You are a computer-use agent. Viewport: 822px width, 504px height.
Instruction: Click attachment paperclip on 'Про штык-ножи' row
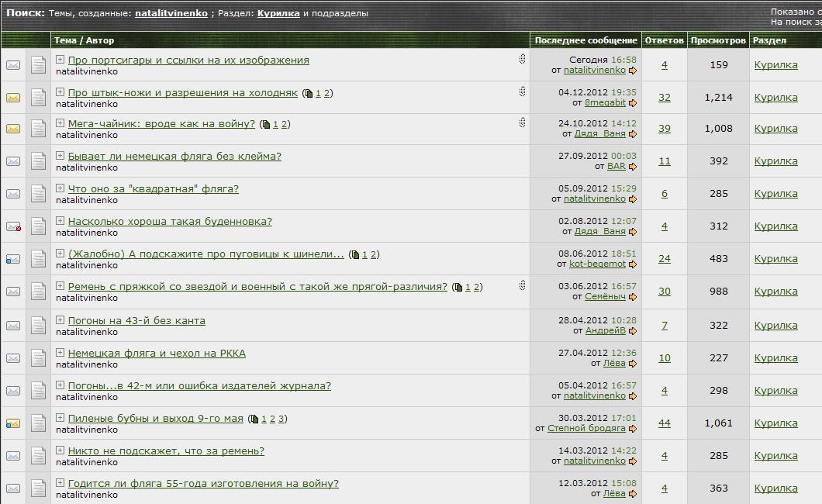[522, 91]
